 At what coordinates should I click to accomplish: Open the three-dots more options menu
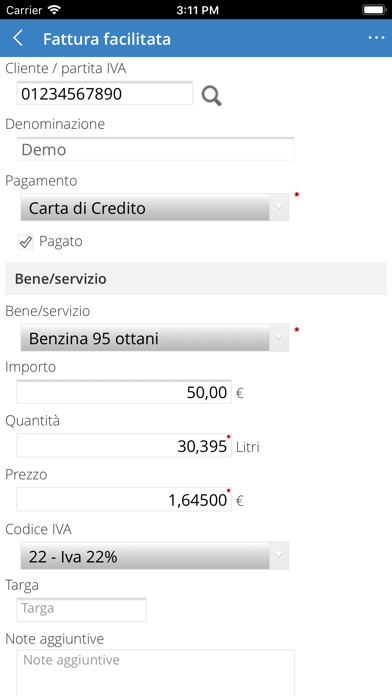tap(376, 38)
